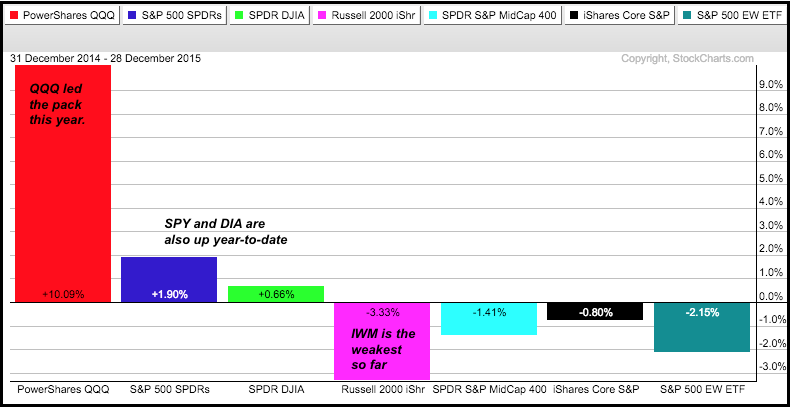Click the 'IWM is the weakest' annotation
The width and height of the screenshot is (790, 407).
point(383,349)
